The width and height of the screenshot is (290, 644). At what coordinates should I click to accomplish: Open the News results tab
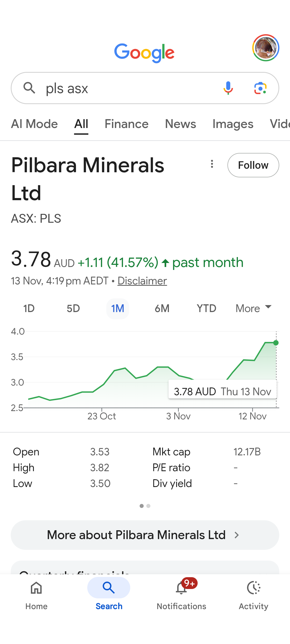point(180,124)
